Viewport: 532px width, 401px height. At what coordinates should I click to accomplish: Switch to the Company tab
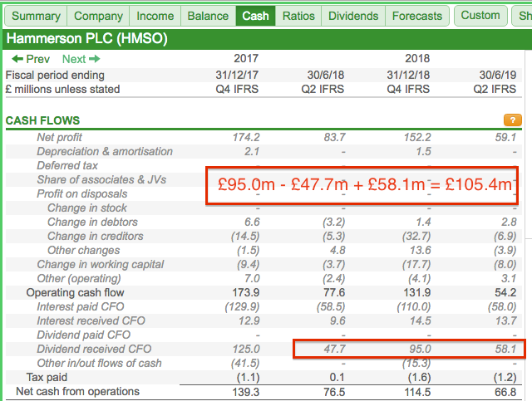click(x=98, y=16)
